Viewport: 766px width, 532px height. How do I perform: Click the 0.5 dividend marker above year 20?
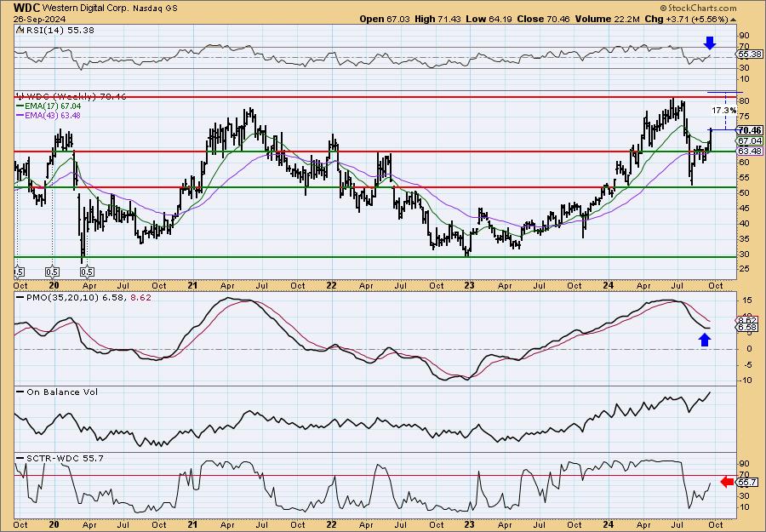(x=52, y=272)
